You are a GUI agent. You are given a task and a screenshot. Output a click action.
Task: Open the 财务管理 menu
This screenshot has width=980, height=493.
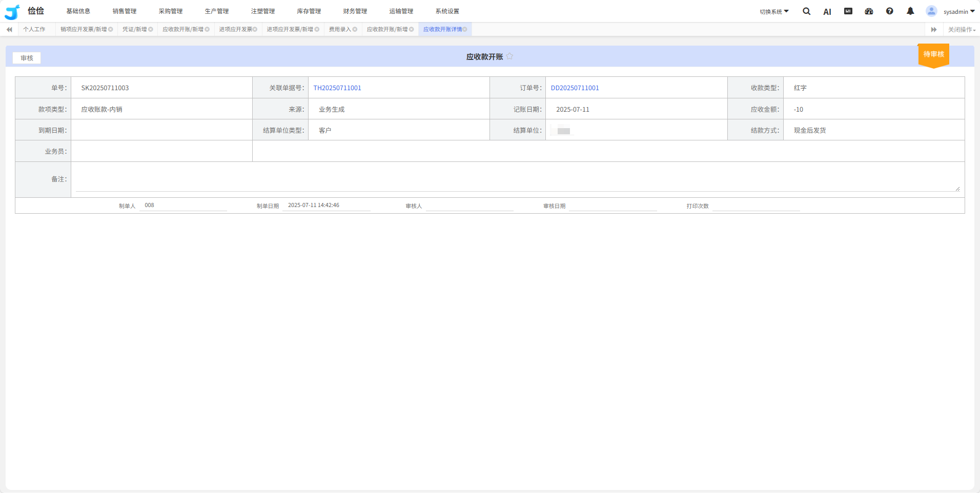(355, 11)
